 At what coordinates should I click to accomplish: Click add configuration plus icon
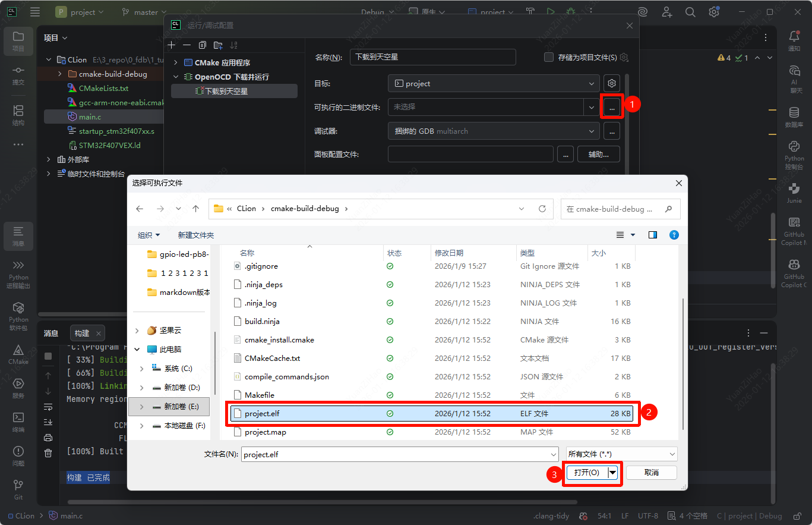(172, 45)
